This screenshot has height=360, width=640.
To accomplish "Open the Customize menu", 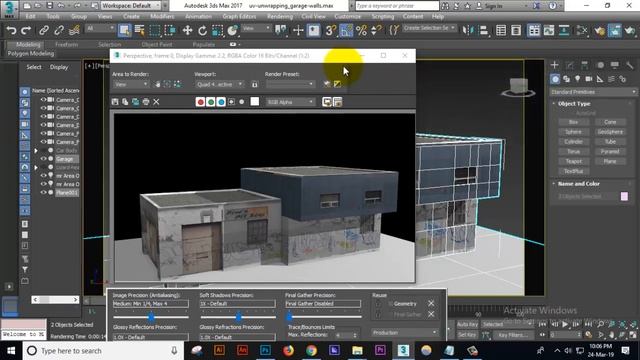I will [347, 17].
